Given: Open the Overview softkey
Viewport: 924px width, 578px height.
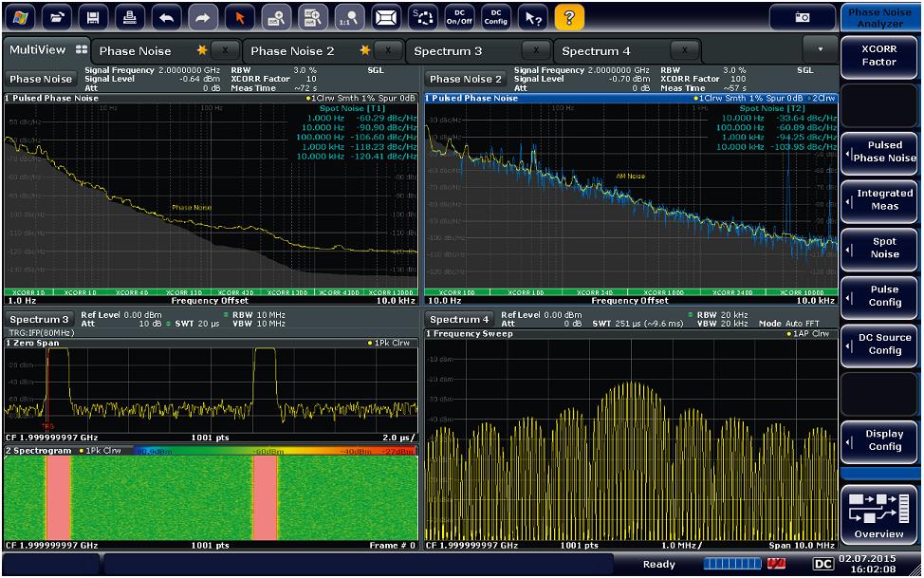Looking at the screenshot, I should [x=878, y=514].
